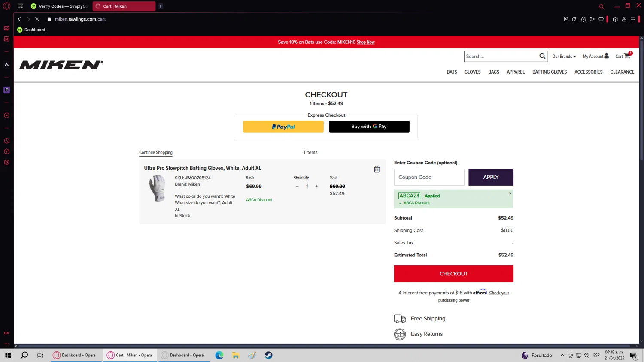644x362 pixels.
Task: Click Check your purchasing power link
Action: pyautogui.click(x=474, y=296)
